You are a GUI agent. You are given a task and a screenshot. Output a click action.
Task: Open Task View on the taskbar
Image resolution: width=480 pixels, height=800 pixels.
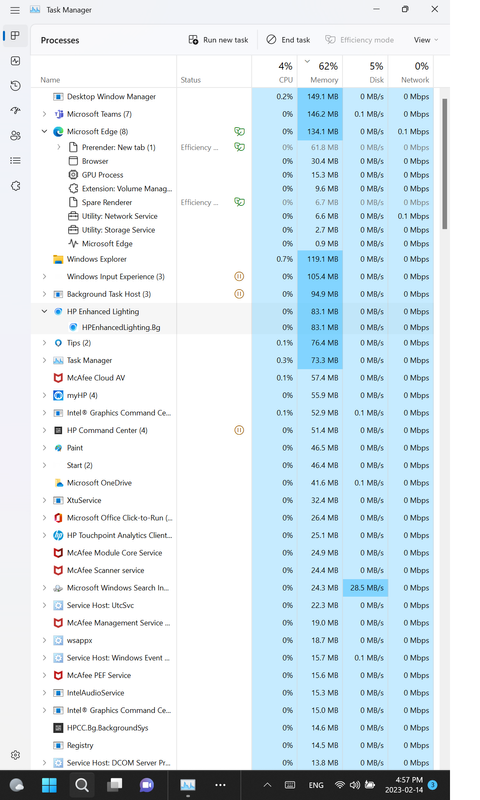pyautogui.click(x=114, y=785)
